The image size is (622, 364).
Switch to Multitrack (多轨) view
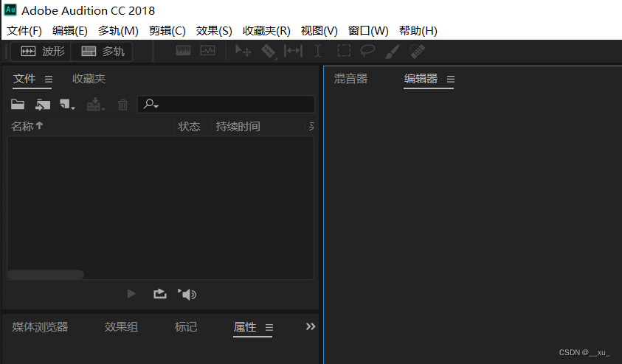pyautogui.click(x=102, y=52)
